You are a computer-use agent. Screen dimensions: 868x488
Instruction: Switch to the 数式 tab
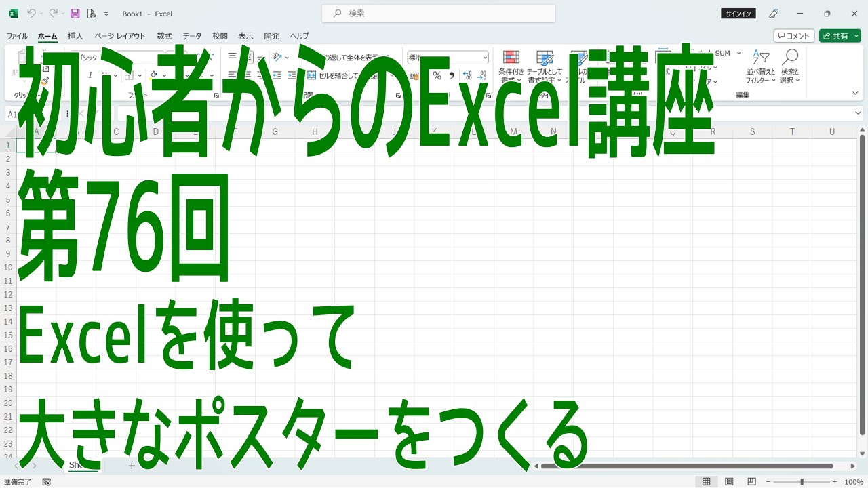click(164, 36)
